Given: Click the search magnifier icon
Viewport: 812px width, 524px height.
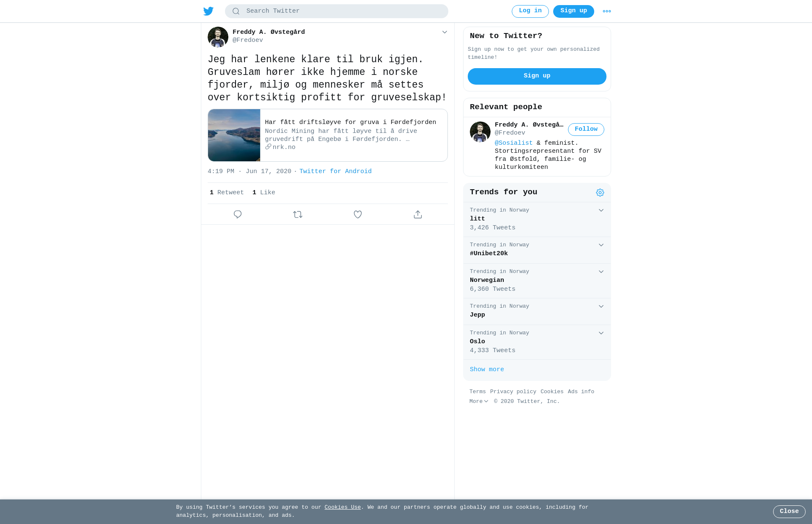Looking at the screenshot, I should click(236, 11).
